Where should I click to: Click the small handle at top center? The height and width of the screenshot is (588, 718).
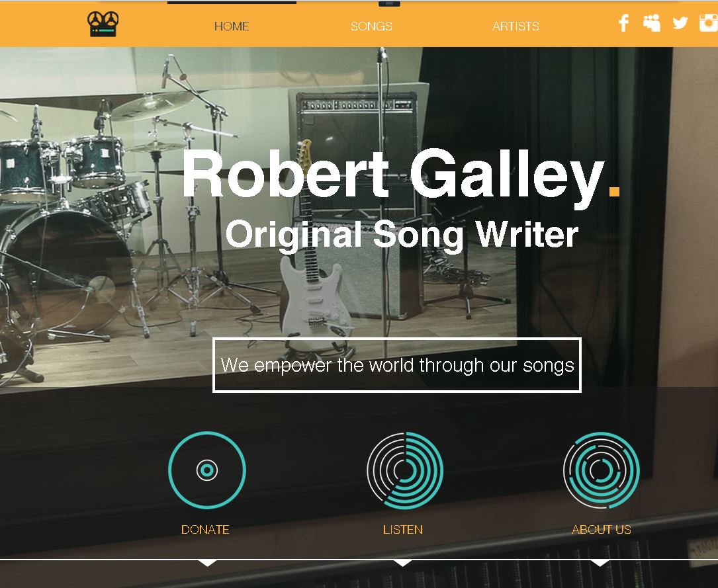[x=389, y=3]
